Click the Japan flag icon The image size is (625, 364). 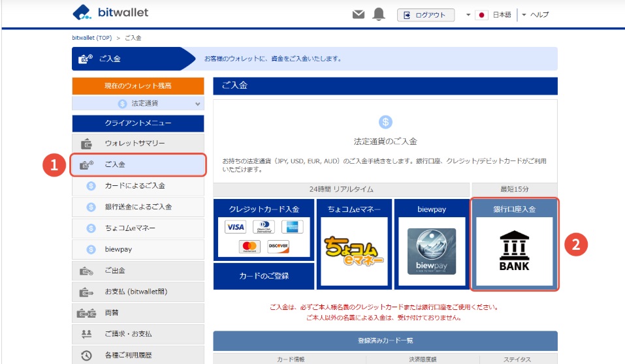481,15
